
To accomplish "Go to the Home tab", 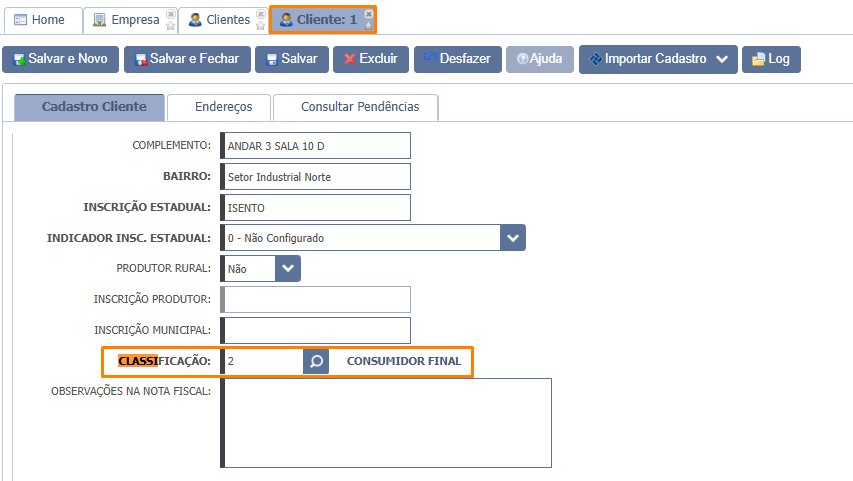I will click(x=40, y=20).
